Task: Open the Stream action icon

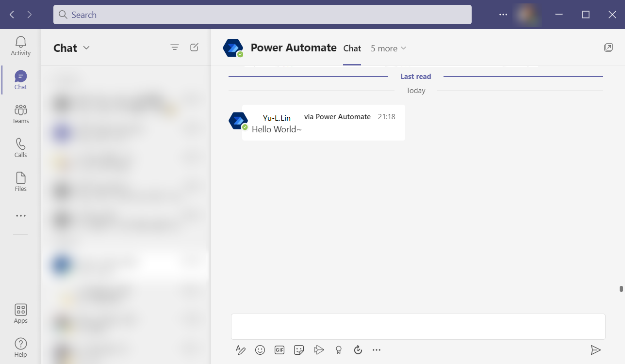Action: [319, 350]
